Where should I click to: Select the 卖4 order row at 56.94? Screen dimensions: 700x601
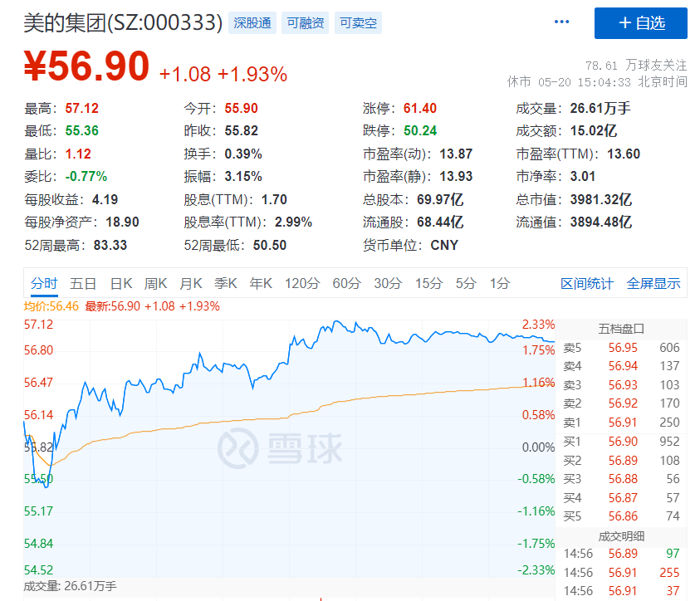[x=621, y=366]
